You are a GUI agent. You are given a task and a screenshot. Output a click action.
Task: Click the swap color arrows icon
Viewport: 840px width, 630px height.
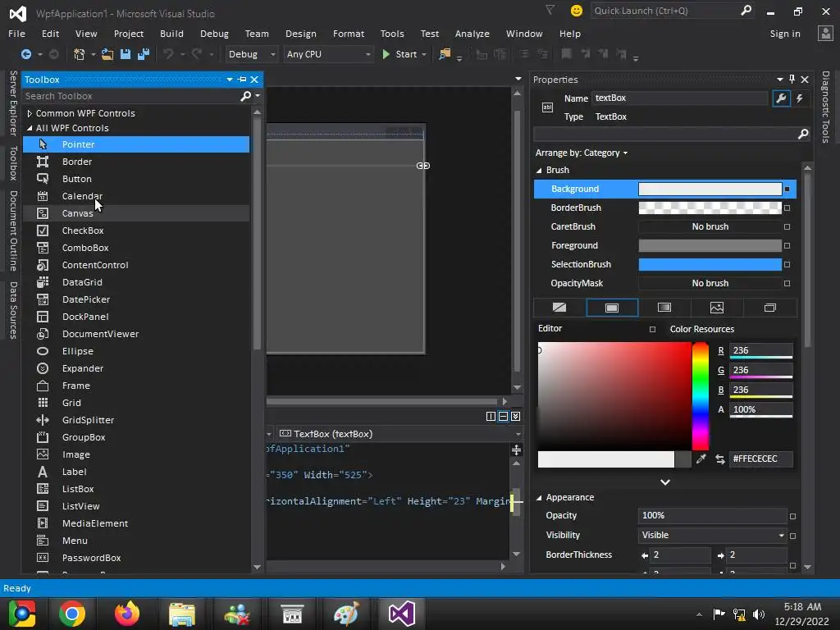pyautogui.click(x=720, y=459)
